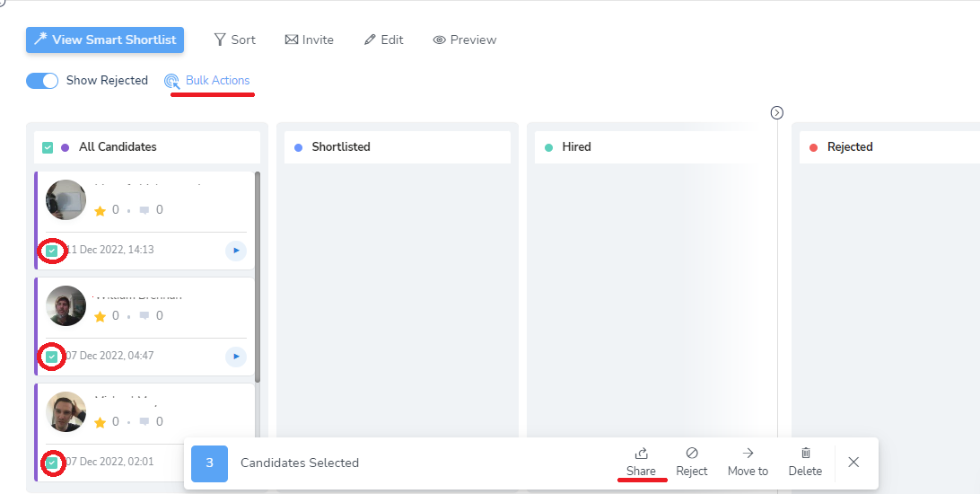Share the selected candidates

[x=641, y=462]
